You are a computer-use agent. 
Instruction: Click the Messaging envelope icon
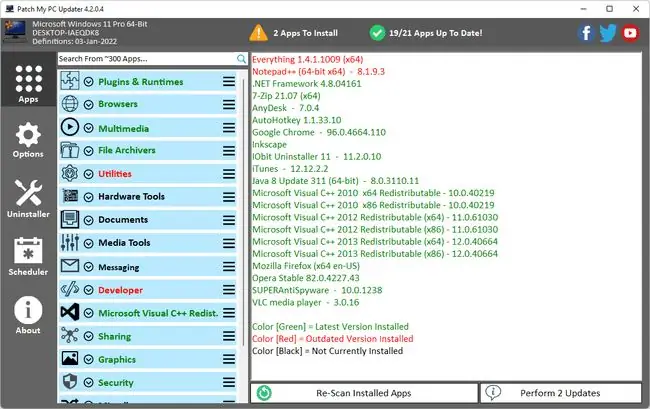click(70, 266)
